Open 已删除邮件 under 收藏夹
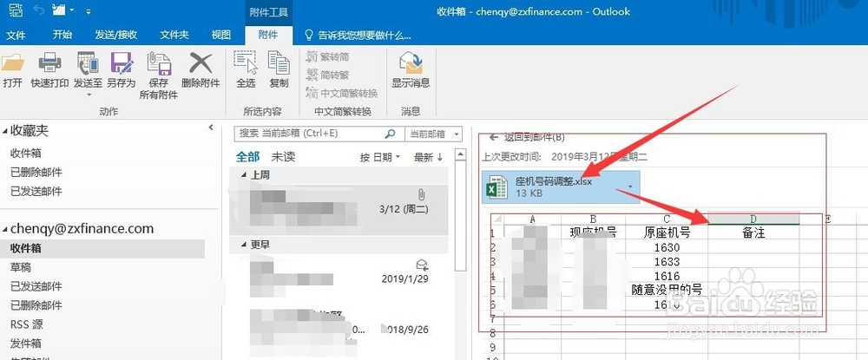 [36, 173]
